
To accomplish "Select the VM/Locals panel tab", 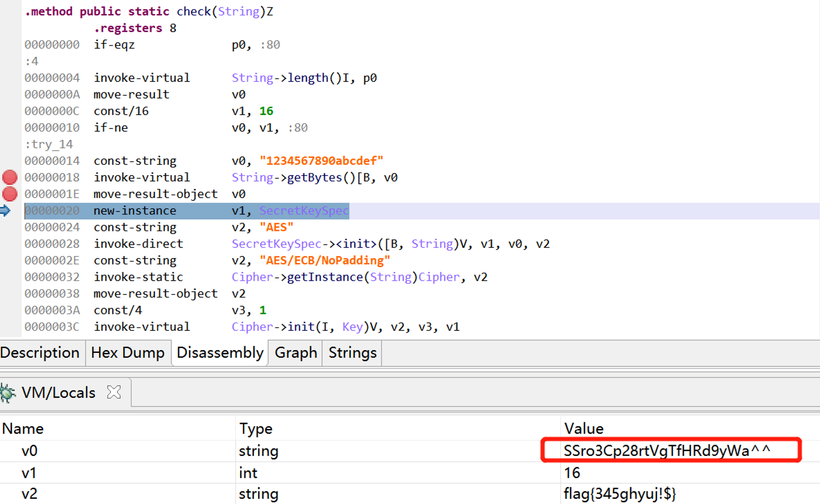I will click(x=58, y=393).
